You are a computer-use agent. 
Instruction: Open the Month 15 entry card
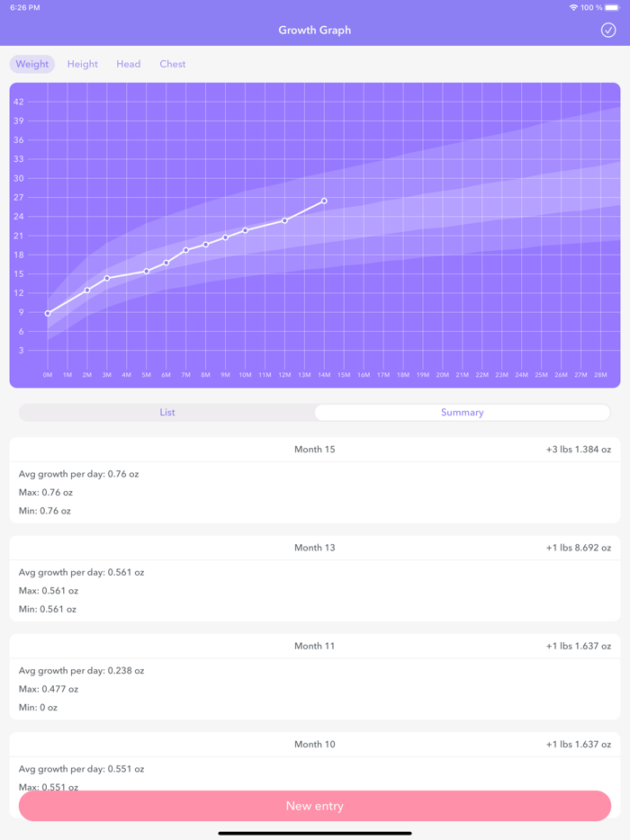click(x=314, y=449)
